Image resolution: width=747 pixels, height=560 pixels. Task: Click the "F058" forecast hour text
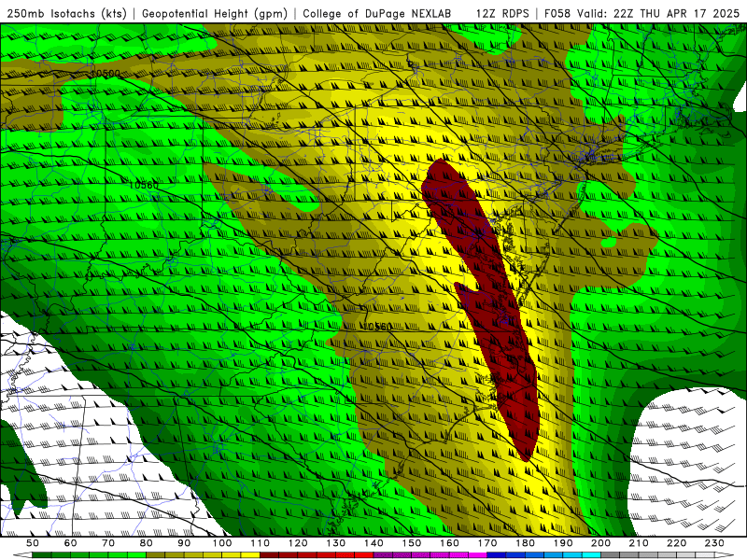(557, 13)
